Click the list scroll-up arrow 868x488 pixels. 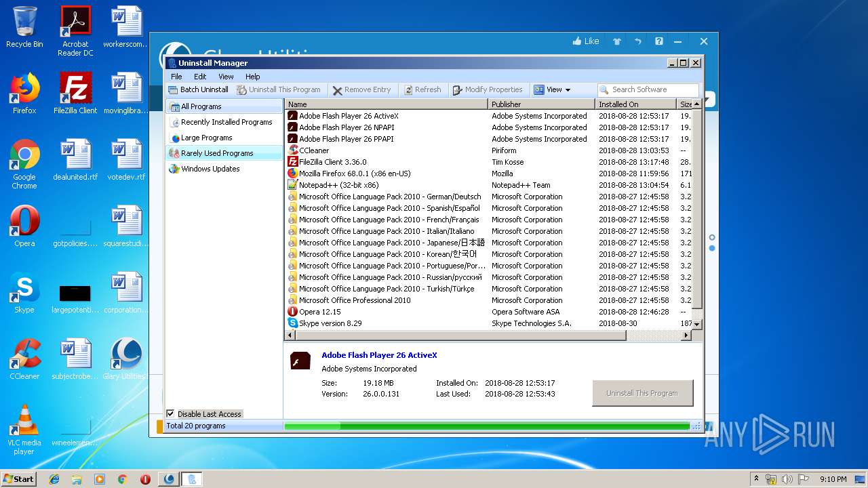pyautogui.click(x=696, y=104)
